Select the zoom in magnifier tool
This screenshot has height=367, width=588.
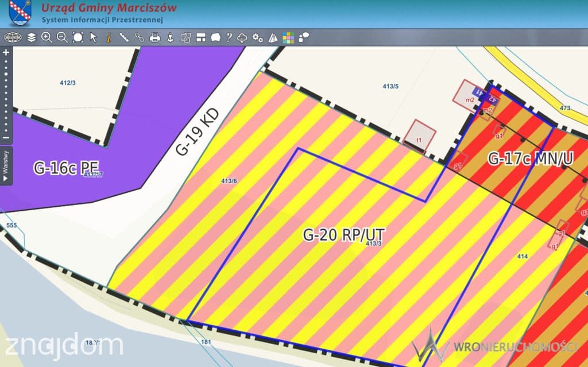click(47, 37)
